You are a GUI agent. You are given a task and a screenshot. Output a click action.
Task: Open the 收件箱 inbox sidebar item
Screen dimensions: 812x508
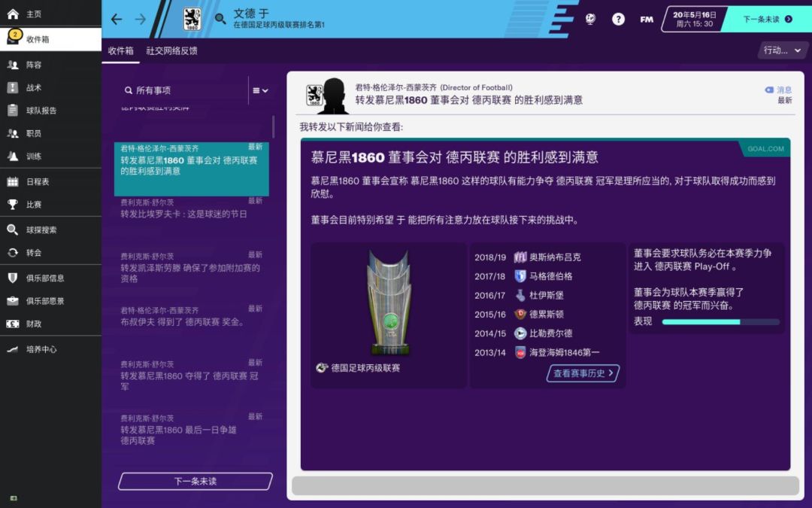click(x=50, y=39)
